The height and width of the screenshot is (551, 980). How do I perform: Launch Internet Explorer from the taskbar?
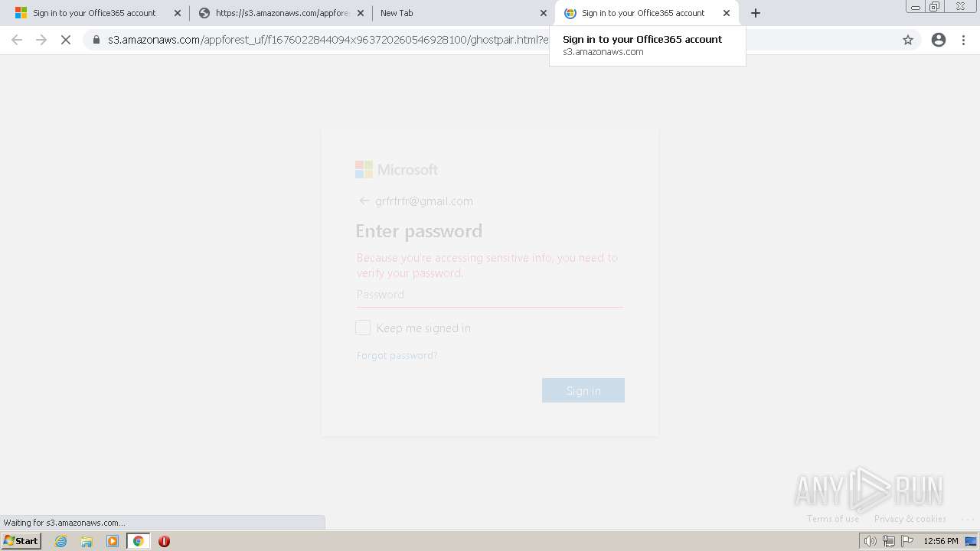click(x=60, y=541)
